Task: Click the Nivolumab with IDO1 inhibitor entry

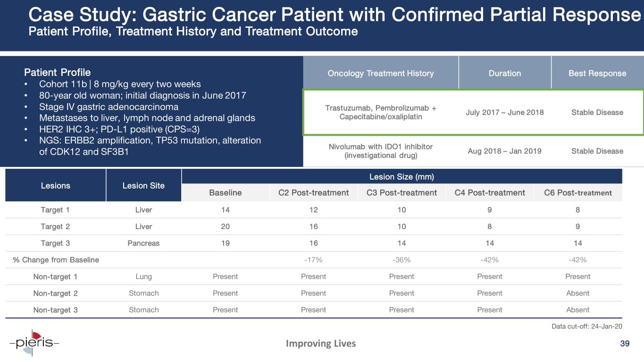Action: pyautogui.click(x=381, y=151)
